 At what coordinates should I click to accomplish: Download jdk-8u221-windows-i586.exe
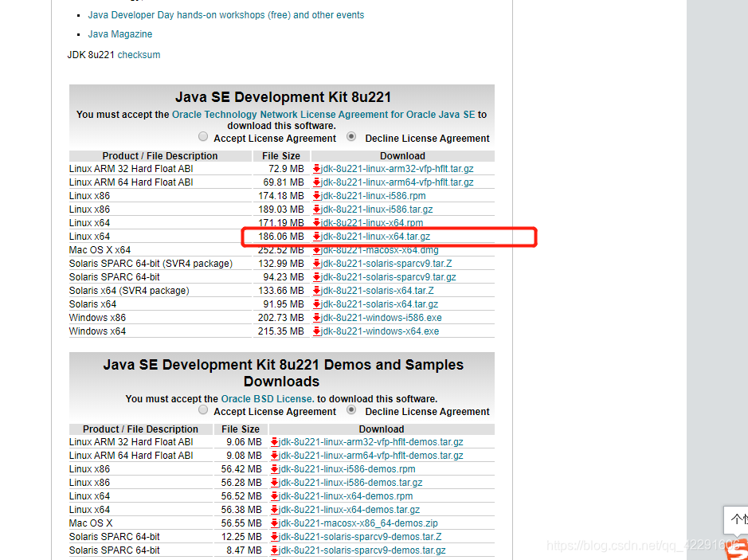click(381, 318)
